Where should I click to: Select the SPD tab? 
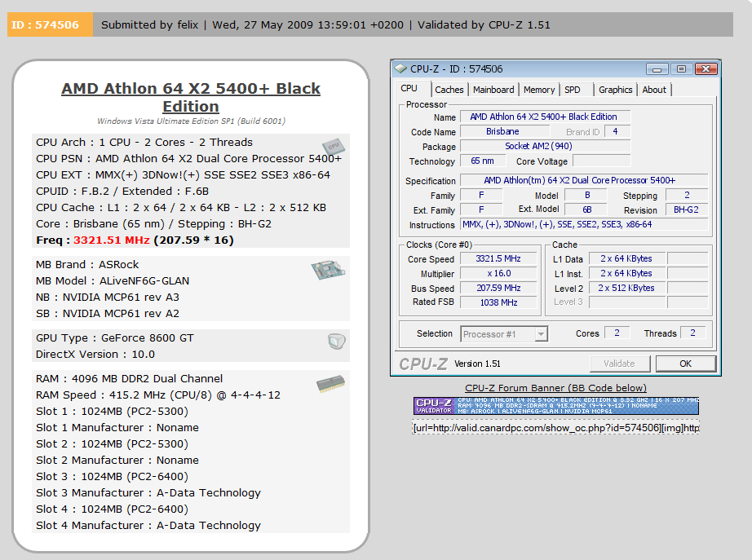pos(573,90)
